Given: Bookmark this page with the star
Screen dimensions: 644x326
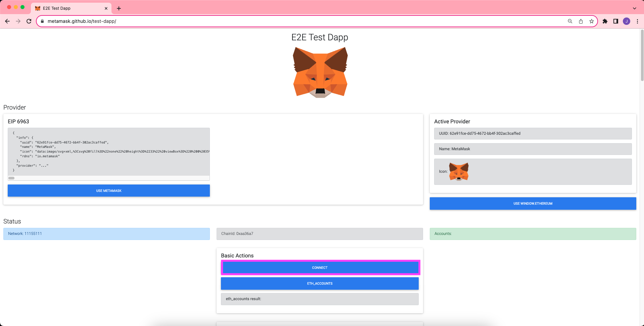Looking at the screenshot, I should (x=591, y=21).
